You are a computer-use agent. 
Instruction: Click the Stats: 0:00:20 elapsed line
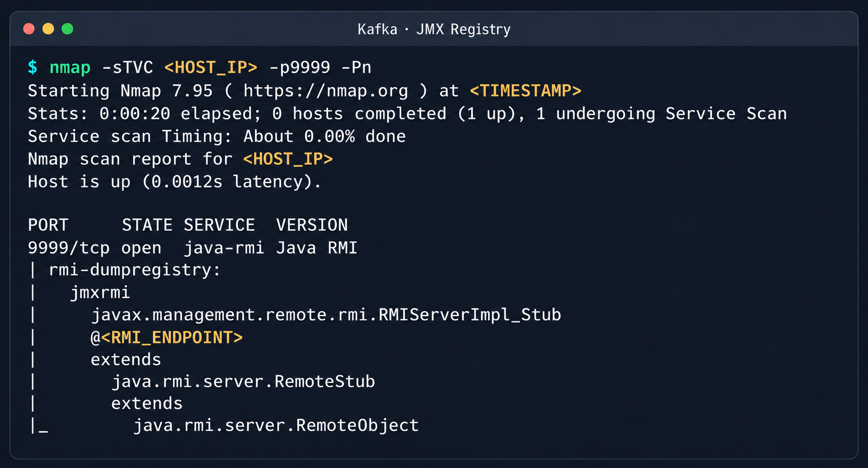407,114
